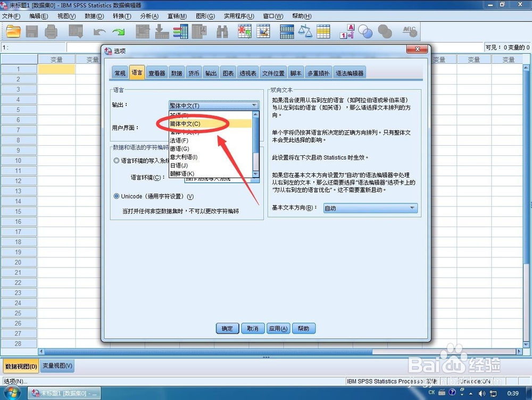Switch to the 常规 tab
Viewport: 532px width, 400px height.
coord(120,73)
